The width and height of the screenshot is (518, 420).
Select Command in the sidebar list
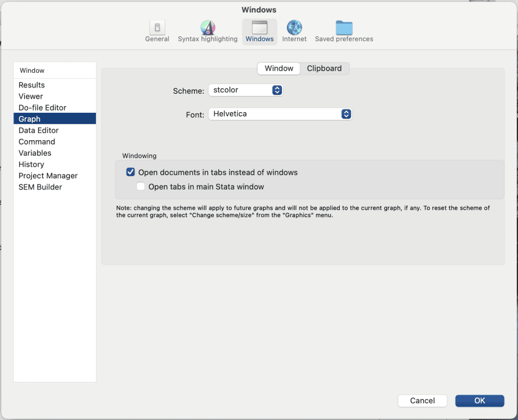(x=37, y=142)
